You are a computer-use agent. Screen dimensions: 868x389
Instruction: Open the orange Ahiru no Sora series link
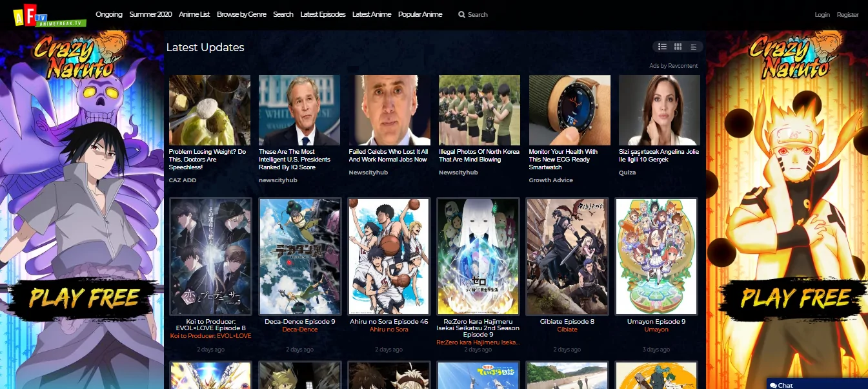coord(389,330)
